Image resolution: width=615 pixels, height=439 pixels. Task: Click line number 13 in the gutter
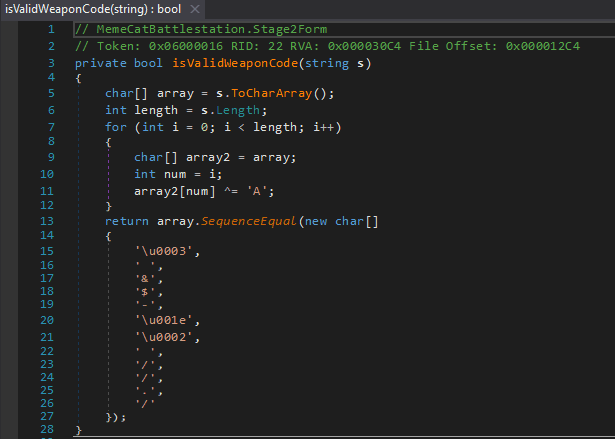(47, 221)
